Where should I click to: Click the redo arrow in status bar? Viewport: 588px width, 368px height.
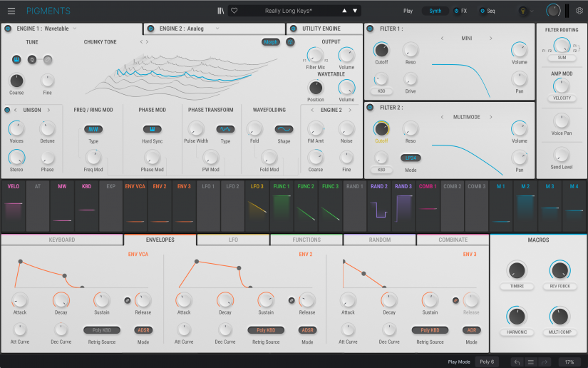(x=543, y=362)
